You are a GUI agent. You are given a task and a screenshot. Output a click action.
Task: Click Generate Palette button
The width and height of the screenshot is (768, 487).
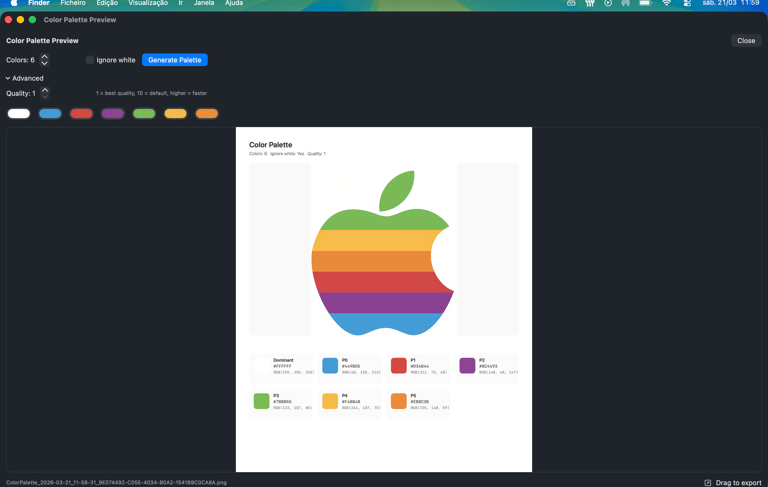[x=175, y=60]
